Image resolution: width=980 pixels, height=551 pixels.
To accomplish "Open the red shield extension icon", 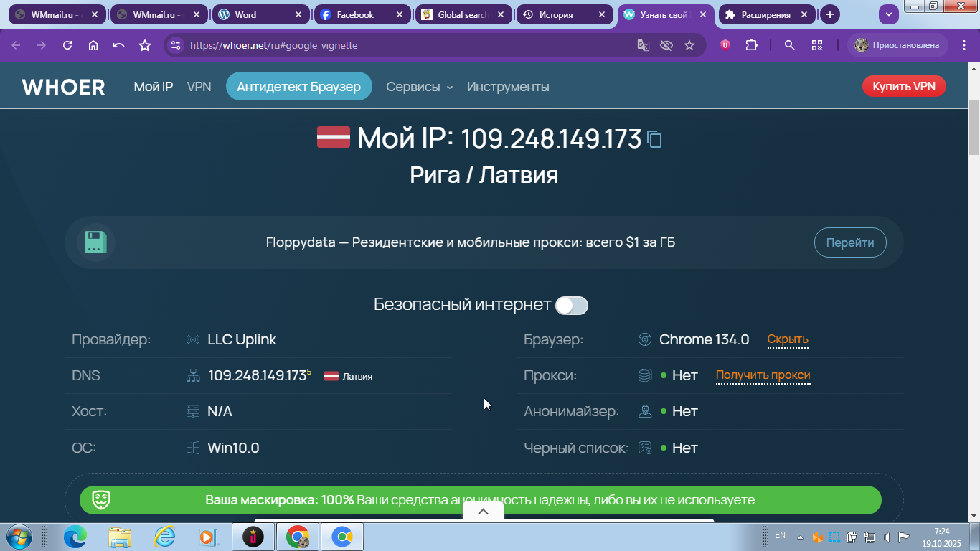I will (725, 45).
